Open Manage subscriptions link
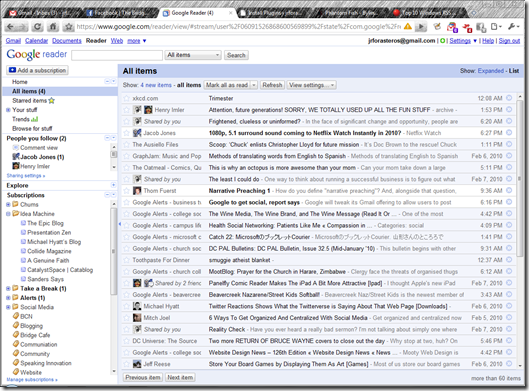Image resolution: width=529 pixels, height=391 pixels. point(32,380)
